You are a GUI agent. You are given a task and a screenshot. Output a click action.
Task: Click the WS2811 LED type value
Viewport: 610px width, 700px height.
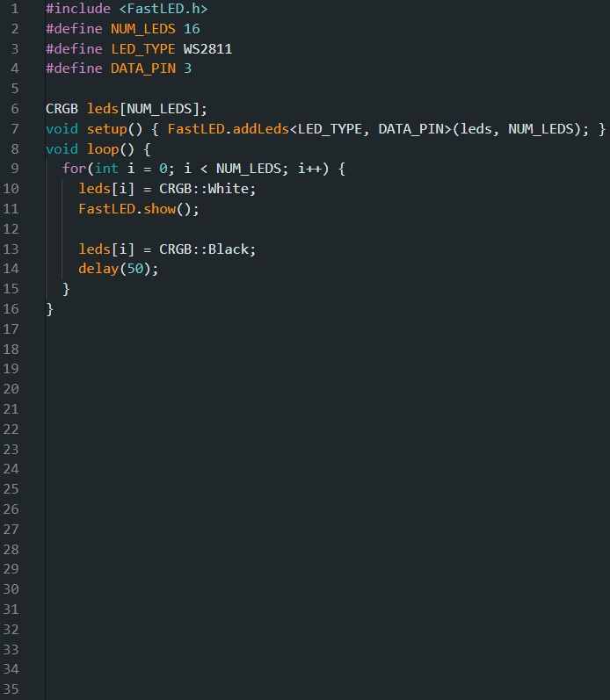pos(207,48)
